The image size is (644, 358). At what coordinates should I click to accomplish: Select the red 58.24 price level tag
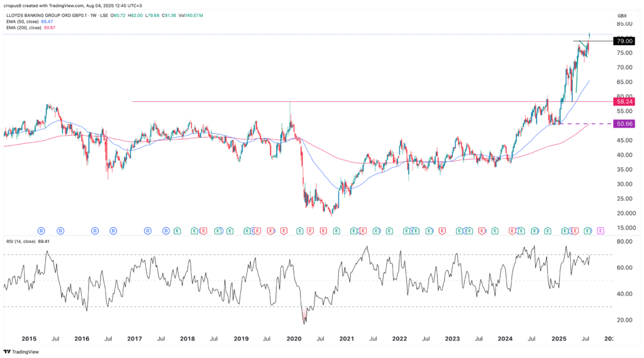click(625, 101)
